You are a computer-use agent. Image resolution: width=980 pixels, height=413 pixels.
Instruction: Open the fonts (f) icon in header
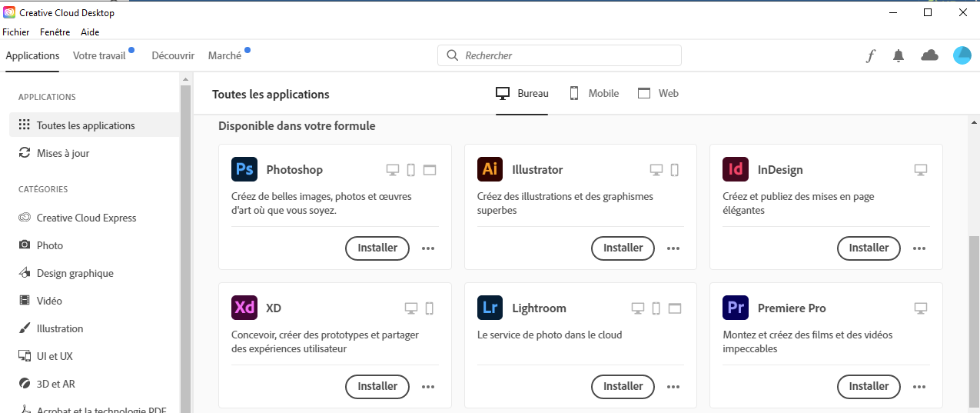pos(870,55)
